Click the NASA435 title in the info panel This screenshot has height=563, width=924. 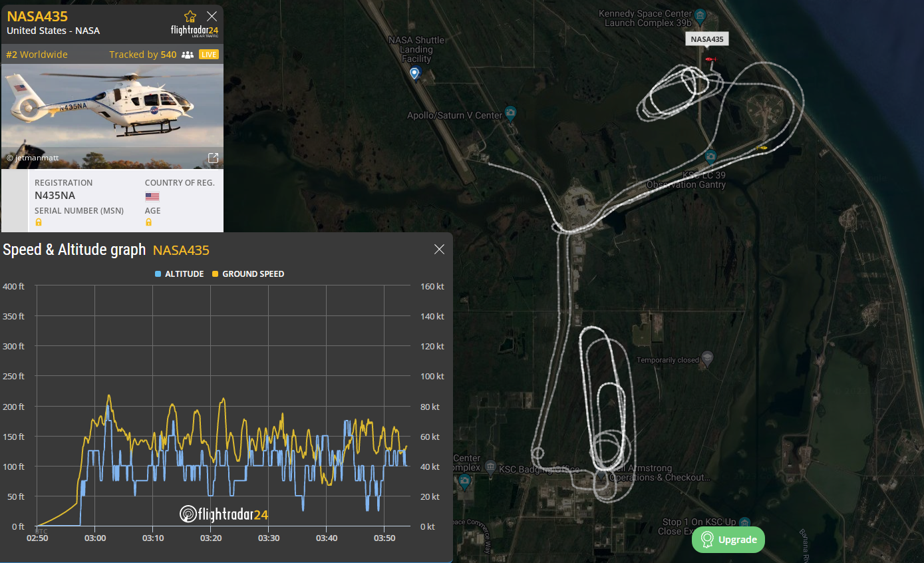pyautogui.click(x=37, y=16)
